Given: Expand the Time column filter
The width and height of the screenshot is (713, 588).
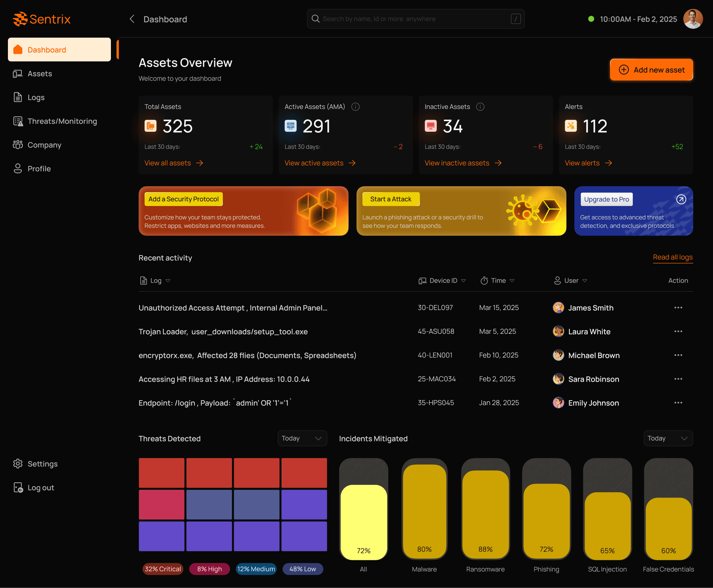Looking at the screenshot, I should [512, 280].
